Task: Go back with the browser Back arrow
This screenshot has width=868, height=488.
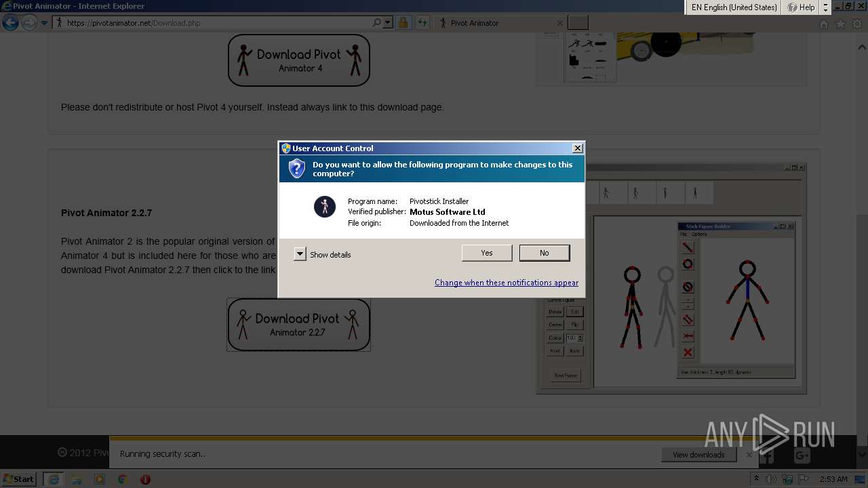Action: 10,23
